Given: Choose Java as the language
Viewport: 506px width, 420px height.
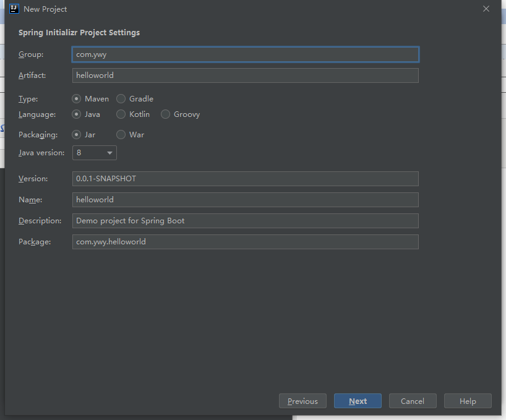Looking at the screenshot, I should pyautogui.click(x=77, y=114).
